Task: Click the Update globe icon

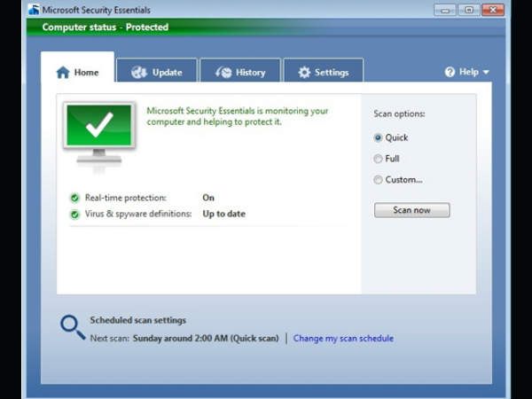Action: click(x=139, y=73)
